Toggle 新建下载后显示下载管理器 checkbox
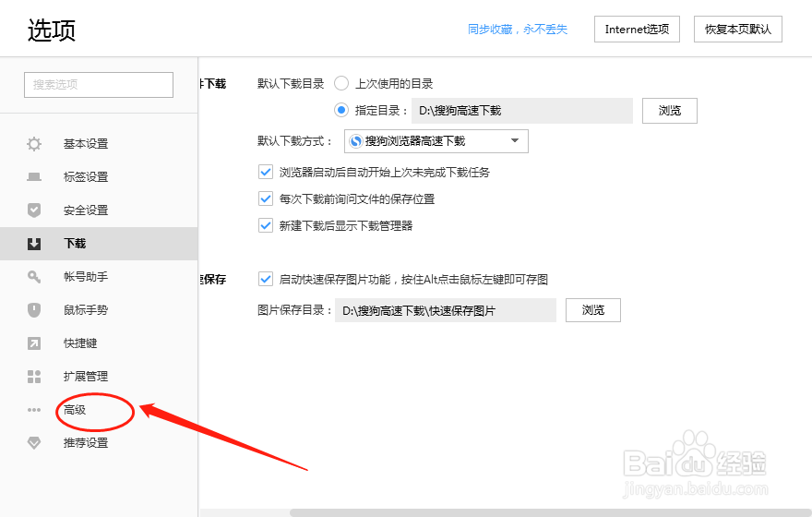Viewport: 812px width, 517px height. point(266,225)
